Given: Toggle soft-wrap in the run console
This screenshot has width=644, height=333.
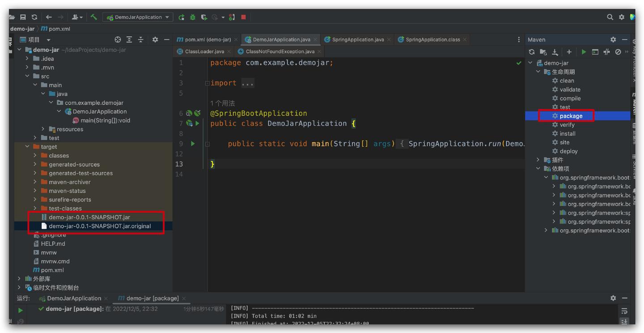Looking at the screenshot, I should point(624,311).
